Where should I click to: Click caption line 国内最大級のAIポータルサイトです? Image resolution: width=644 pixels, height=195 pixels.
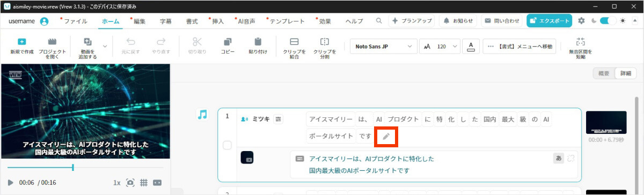point(360,171)
